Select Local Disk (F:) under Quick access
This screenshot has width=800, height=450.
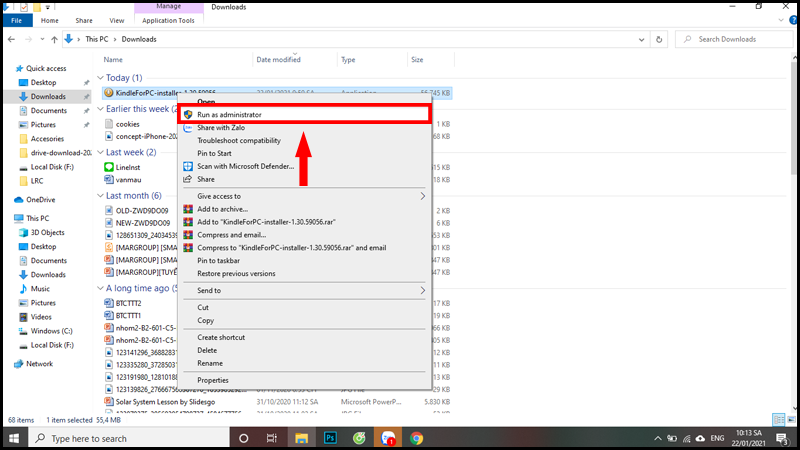(x=51, y=167)
